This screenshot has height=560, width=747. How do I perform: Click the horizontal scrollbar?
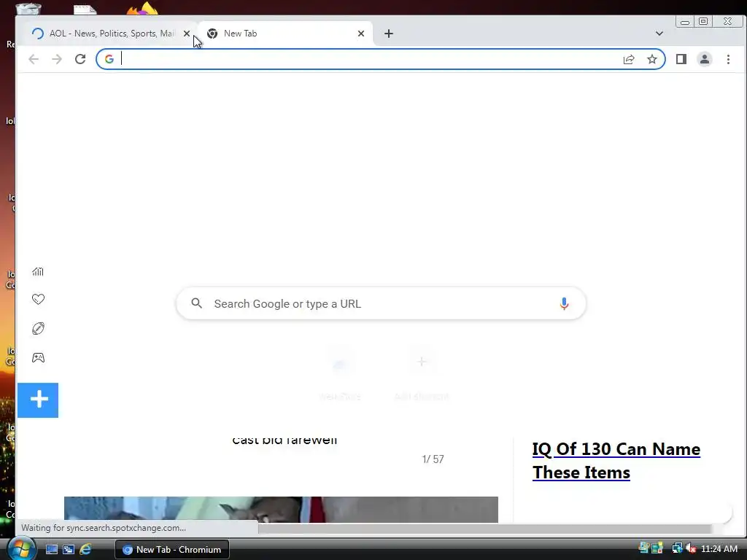[x=485, y=529]
